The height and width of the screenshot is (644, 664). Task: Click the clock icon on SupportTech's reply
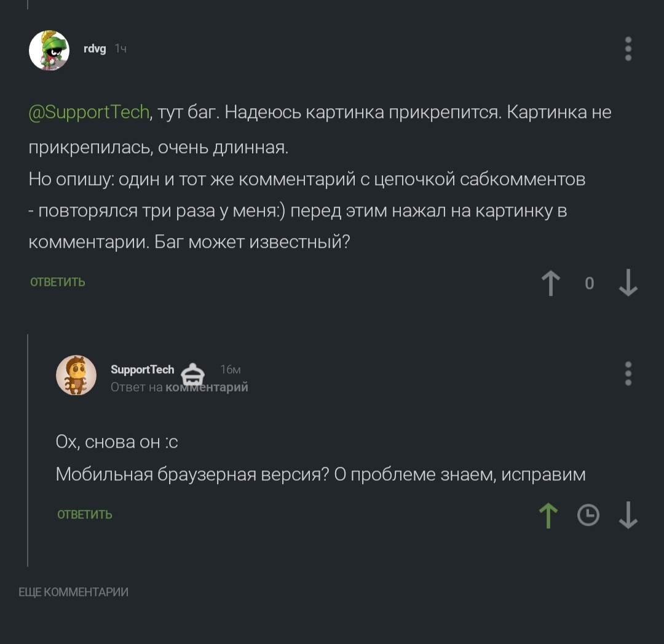[588, 515]
